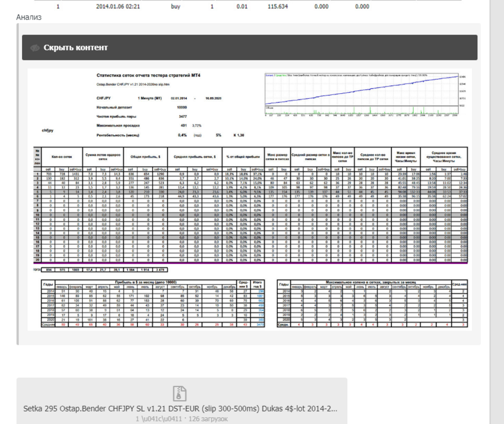Click the 'buy' cell in the top row
This screenshot has width=504, height=424.
pos(176,6)
